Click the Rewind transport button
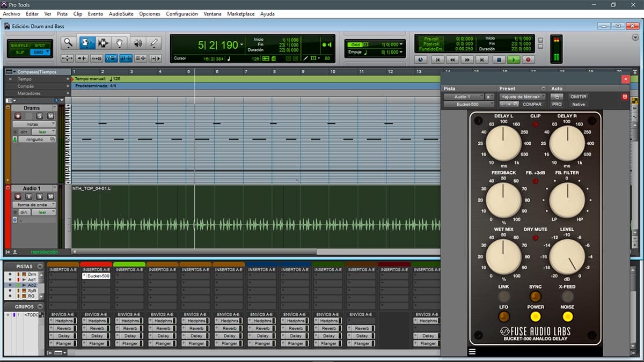 453,60
